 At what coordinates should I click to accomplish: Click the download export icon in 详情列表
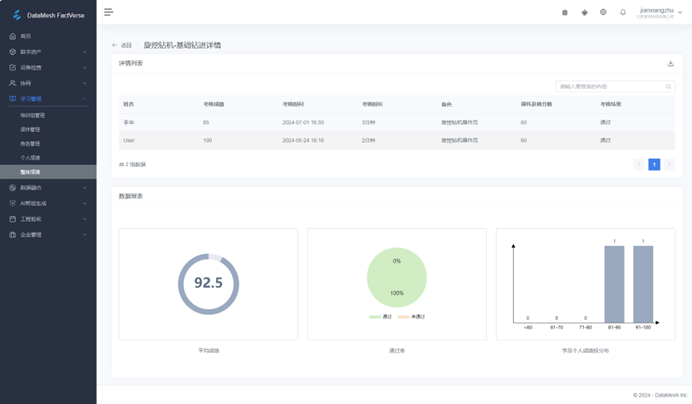point(670,64)
